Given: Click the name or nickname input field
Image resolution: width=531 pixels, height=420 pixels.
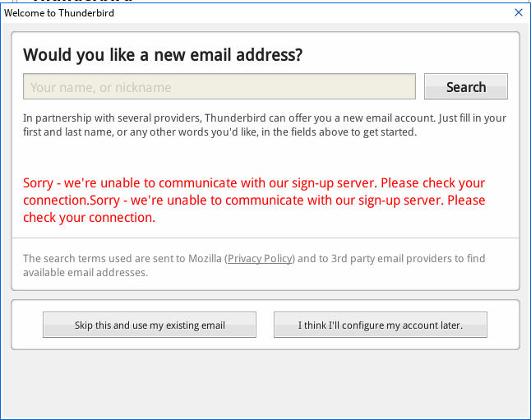Looking at the screenshot, I should coord(219,87).
